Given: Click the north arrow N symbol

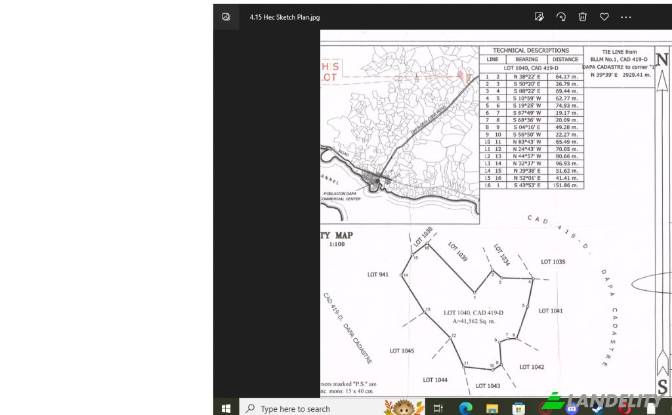Looking at the screenshot, I should [661, 58].
